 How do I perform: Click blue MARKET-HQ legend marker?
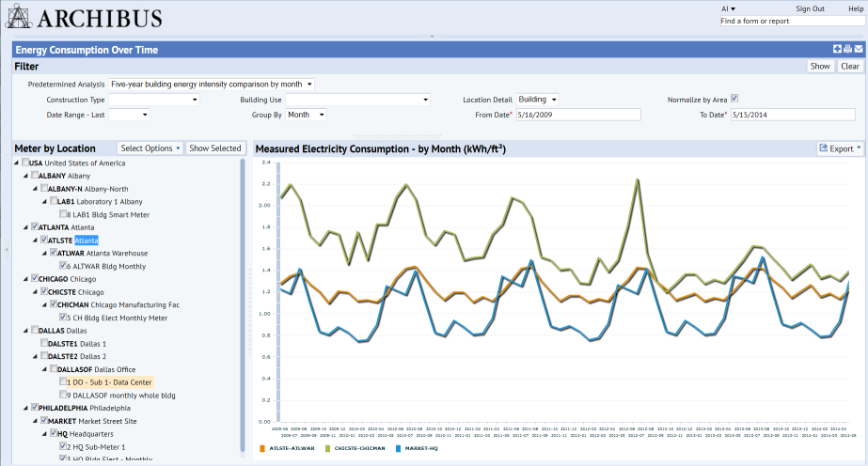point(397,448)
